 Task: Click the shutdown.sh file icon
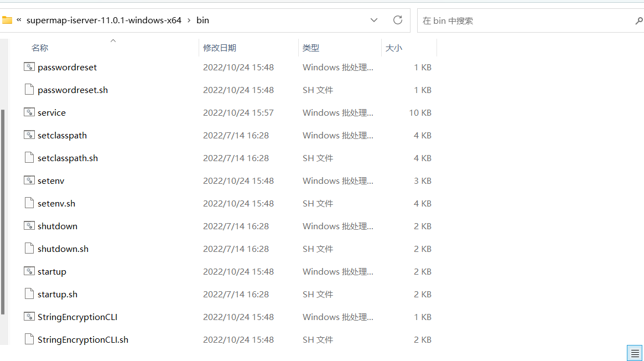pos(29,249)
